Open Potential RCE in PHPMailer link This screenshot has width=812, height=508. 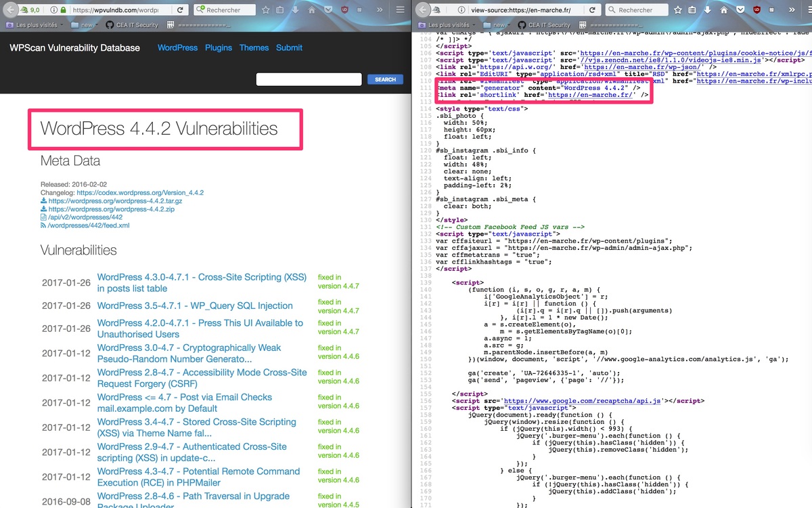tap(199, 477)
